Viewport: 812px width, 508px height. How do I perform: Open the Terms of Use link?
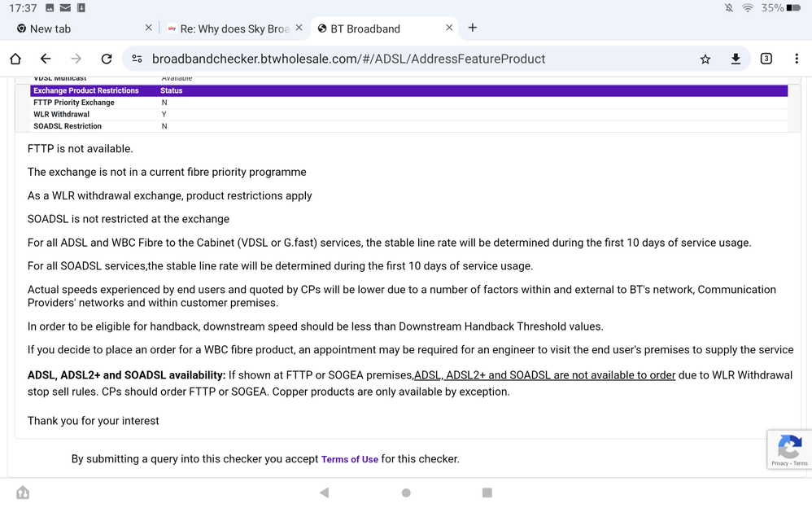[349, 458]
